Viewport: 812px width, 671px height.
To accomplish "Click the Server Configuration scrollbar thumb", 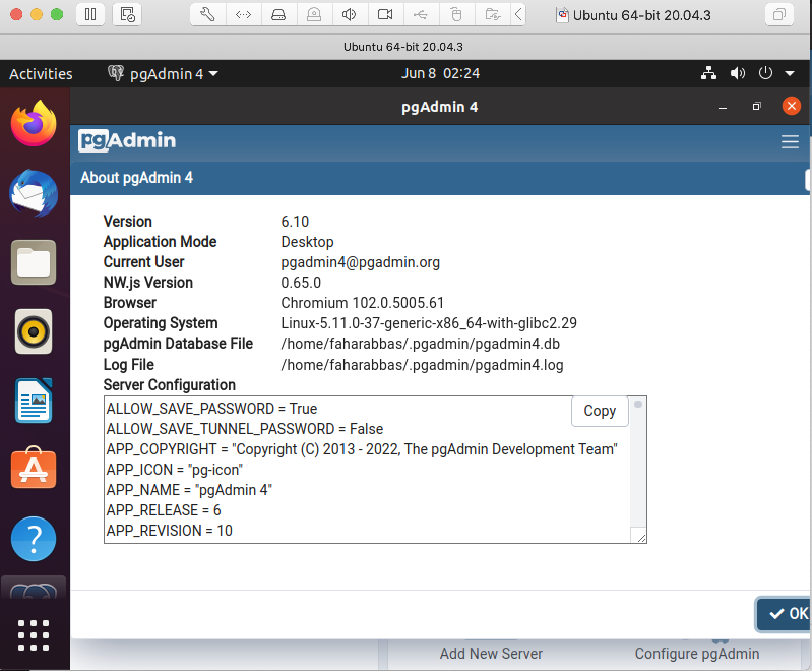I will click(x=638, y=404).
